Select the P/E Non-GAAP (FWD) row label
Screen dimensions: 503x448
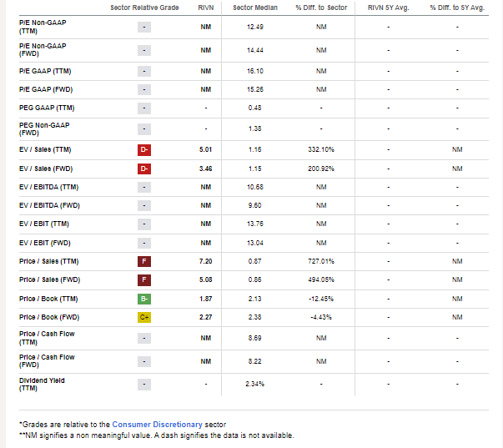click(43, 50)
